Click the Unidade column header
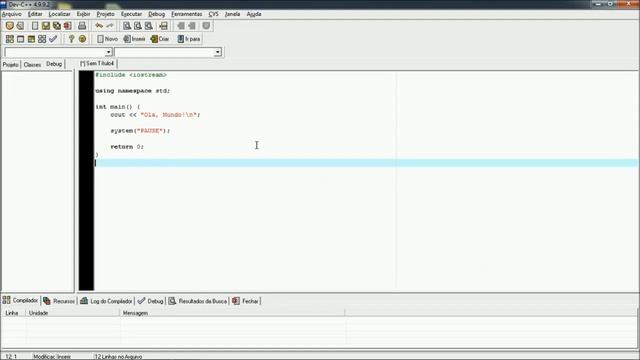This screenshot has width=640, height=360. click(72, 313)
